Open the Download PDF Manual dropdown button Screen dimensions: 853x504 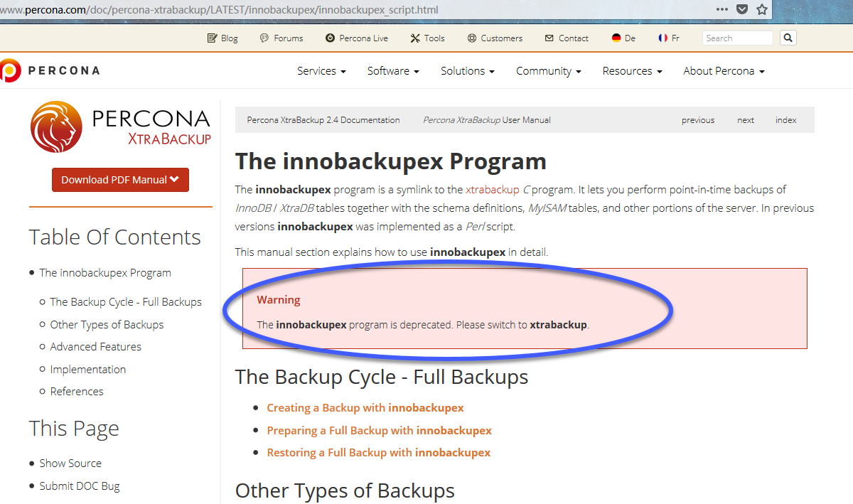[120, 180]
